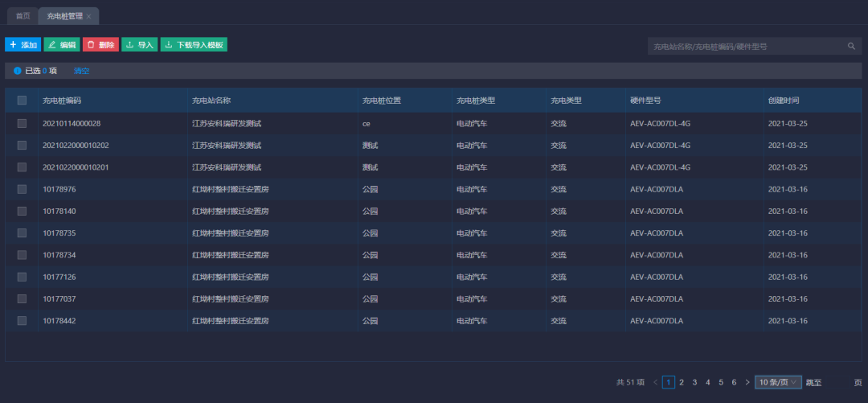The width and height of the screenshot is (868, 403).
Task: Go to page 1
Action: click(x=669, y=383)
